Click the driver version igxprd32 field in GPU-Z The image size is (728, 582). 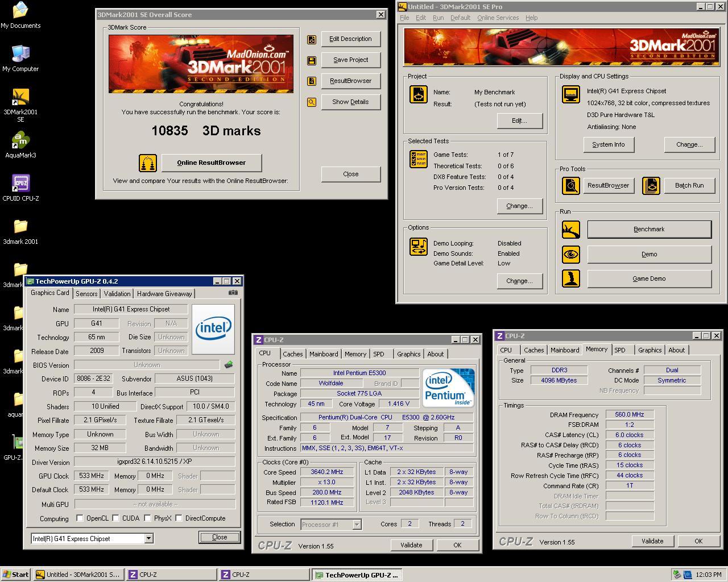(x=155, y=463)
